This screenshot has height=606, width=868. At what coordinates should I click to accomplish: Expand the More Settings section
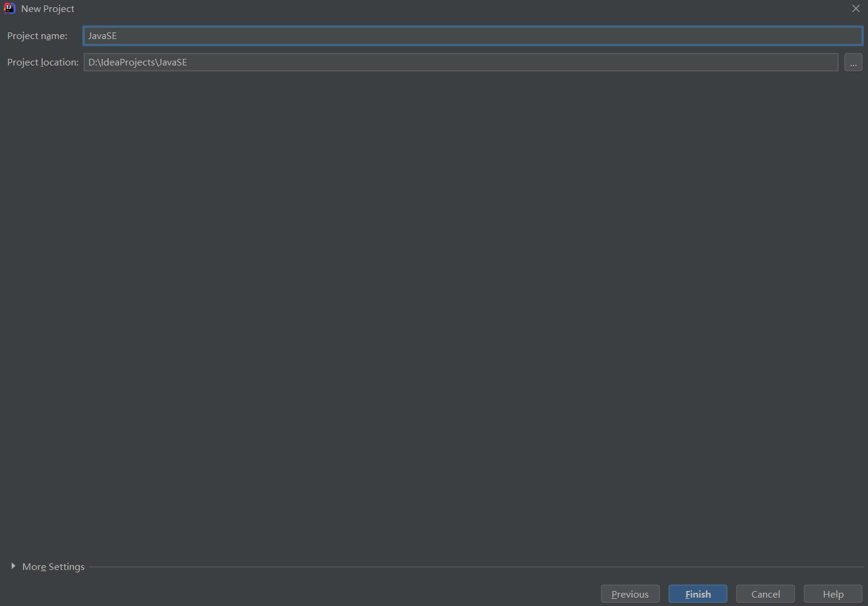click(13, 566)
